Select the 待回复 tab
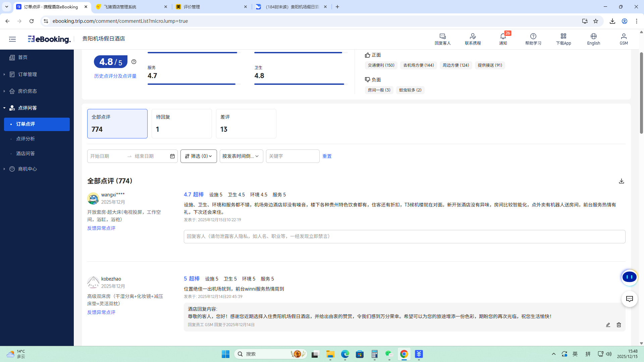 (x=181, y=123)
